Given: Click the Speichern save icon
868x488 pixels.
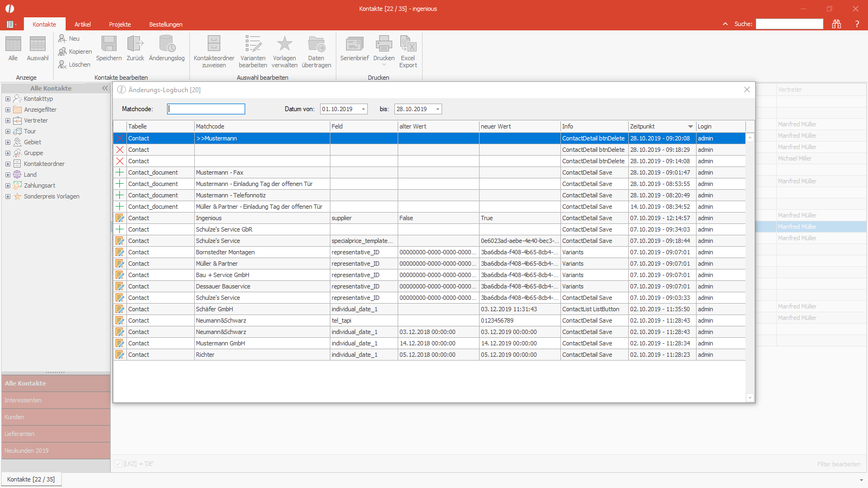Looking at the screenshot, I should [x=109, y=44].
